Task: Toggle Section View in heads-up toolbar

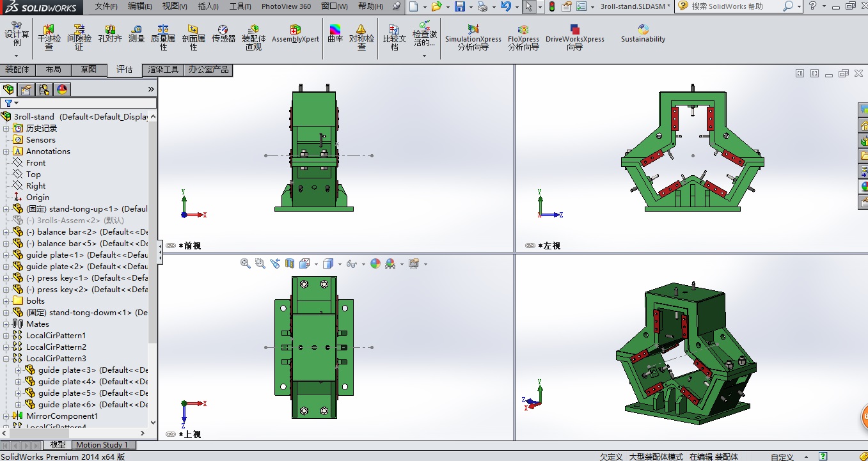Action: click(x=290, y=263)
